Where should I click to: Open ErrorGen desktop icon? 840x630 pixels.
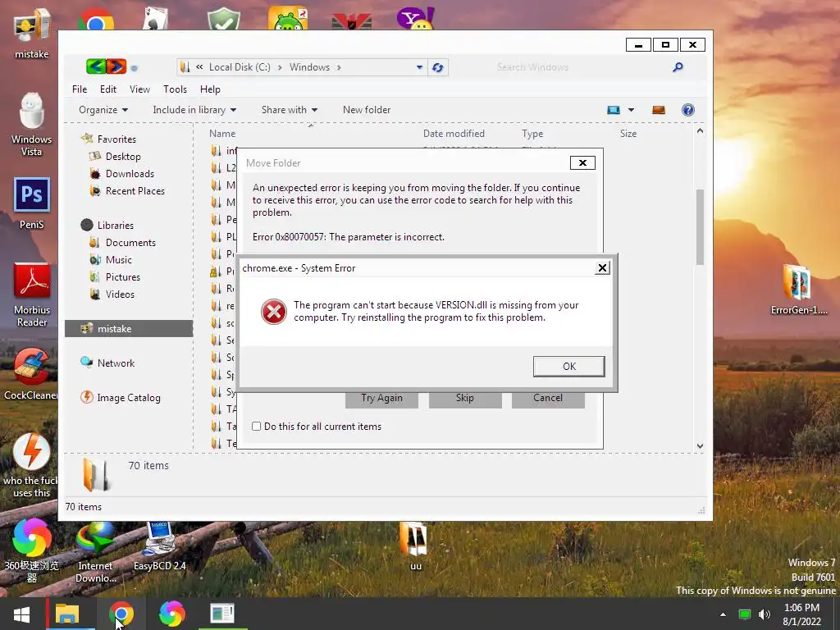(x=798, y=290)
